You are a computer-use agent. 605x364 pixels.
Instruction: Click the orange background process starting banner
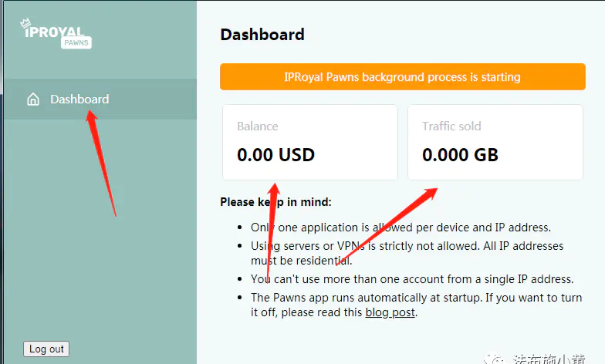[x=403, y=77]
